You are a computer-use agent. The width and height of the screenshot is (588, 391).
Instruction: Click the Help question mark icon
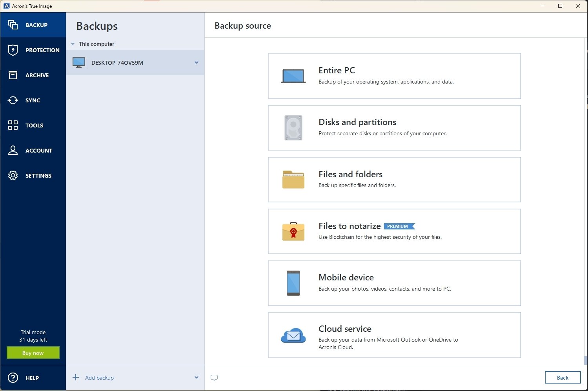point(13,378)
